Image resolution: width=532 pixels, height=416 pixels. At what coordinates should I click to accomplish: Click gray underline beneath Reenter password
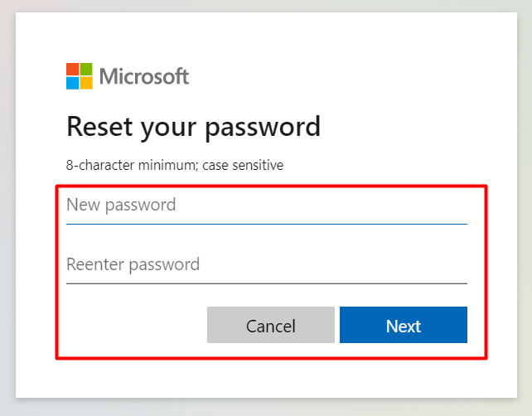click(267, 283)
